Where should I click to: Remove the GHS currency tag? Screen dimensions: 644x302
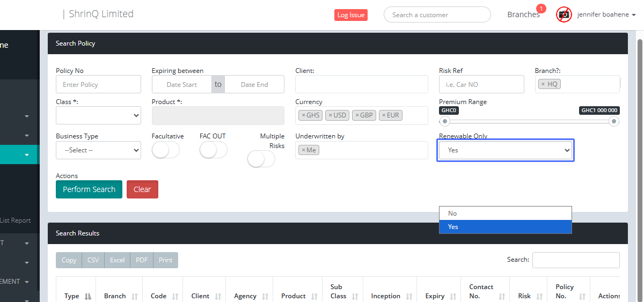point(303,115)
